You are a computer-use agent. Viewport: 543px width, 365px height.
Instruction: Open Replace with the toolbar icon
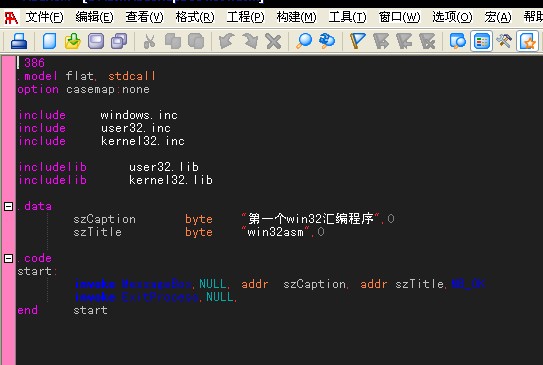tap(327, 41)
